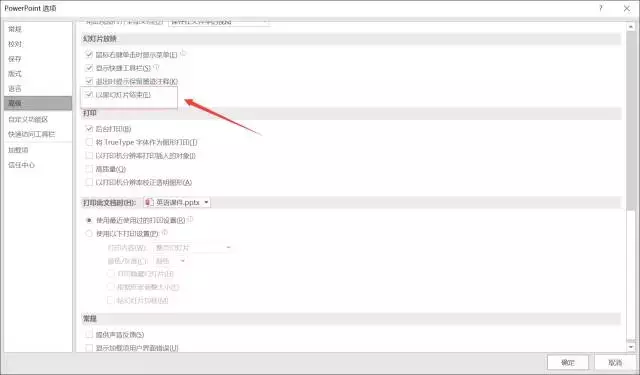The width and height of the screenshot is (640, 375).
Task: Enable 提供声音反馈 checkbox
Action: [89, 335]
